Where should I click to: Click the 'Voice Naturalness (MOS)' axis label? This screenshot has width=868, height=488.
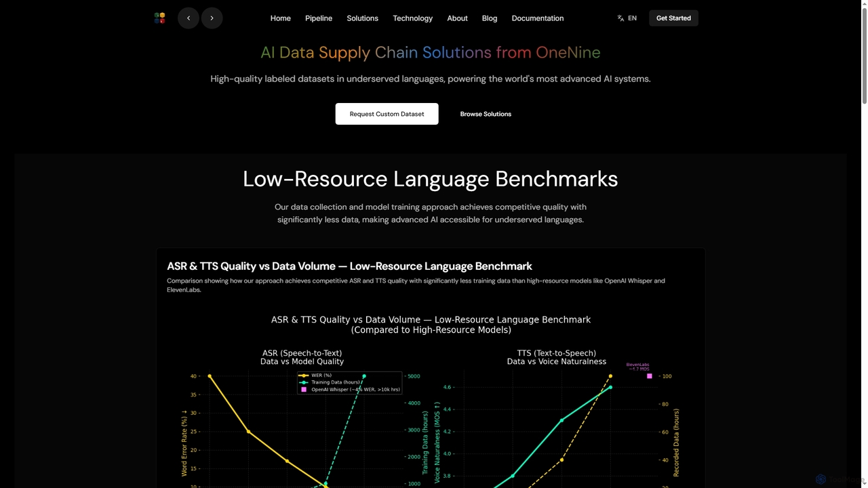tap(437, 442)
